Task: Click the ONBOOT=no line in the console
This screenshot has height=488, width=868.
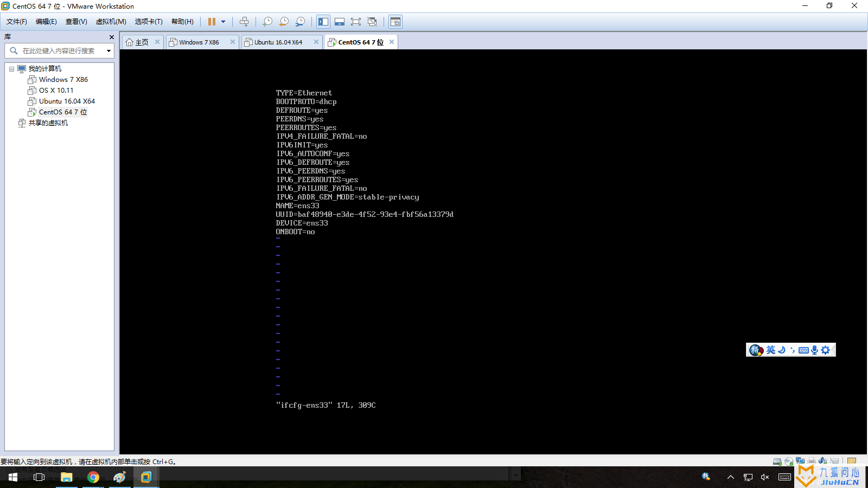Action: pyautogui.click(x=295, y=232)
